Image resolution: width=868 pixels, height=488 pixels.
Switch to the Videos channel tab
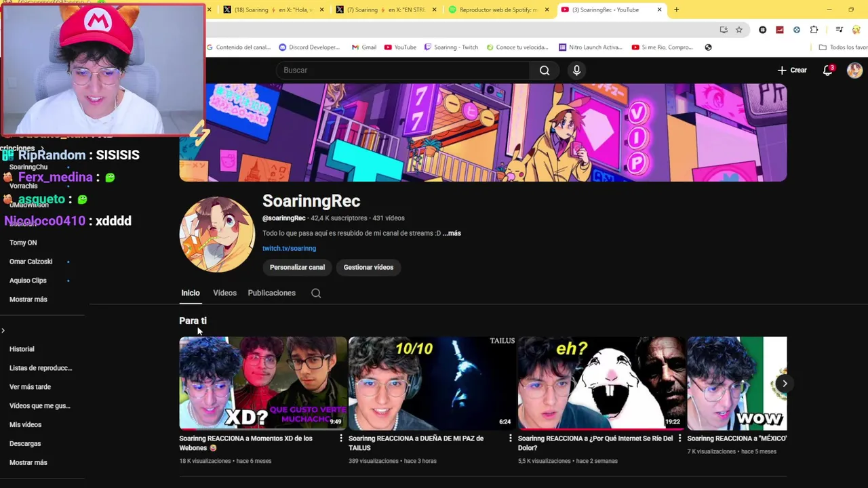point(224,293)
